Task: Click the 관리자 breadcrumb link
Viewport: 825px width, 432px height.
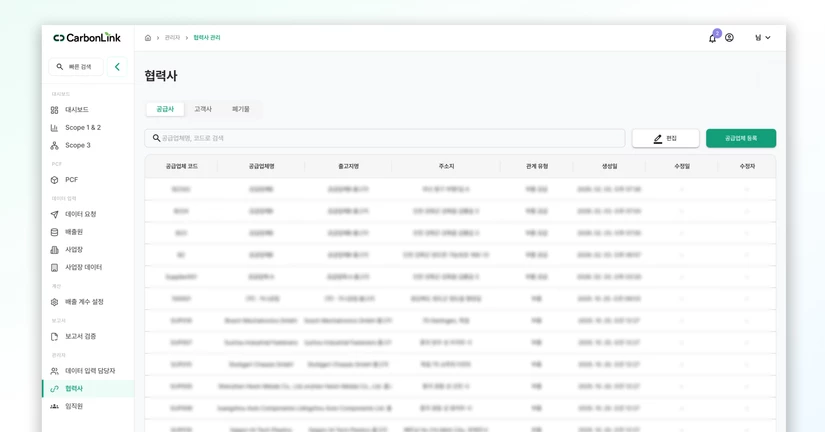Action: [x=172, y=38]
